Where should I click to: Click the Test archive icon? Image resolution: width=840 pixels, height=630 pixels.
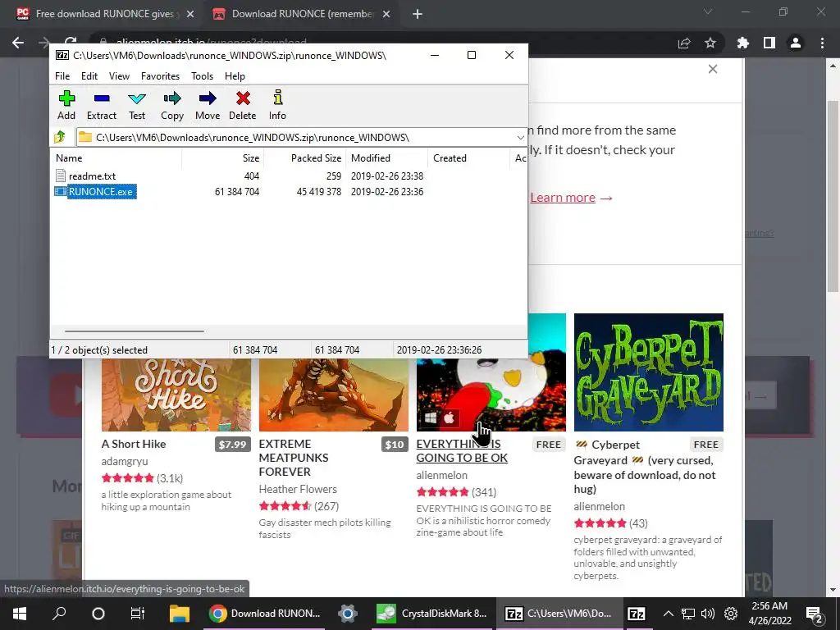[x=137, y=106]
